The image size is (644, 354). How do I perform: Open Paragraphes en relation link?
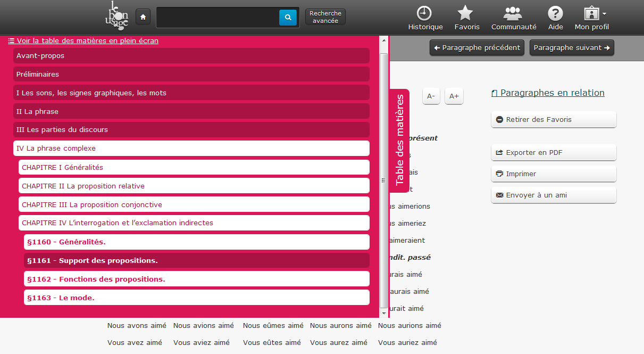548,93
